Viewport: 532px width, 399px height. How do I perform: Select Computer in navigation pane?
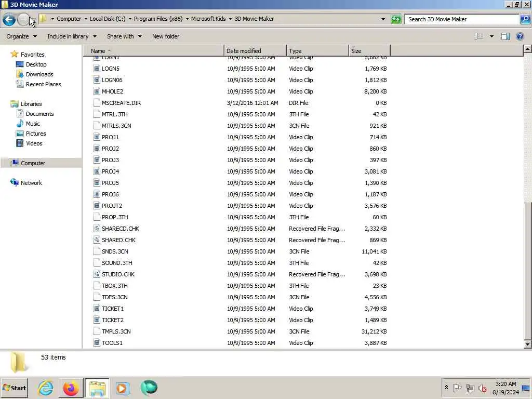(x=33, y=163)
